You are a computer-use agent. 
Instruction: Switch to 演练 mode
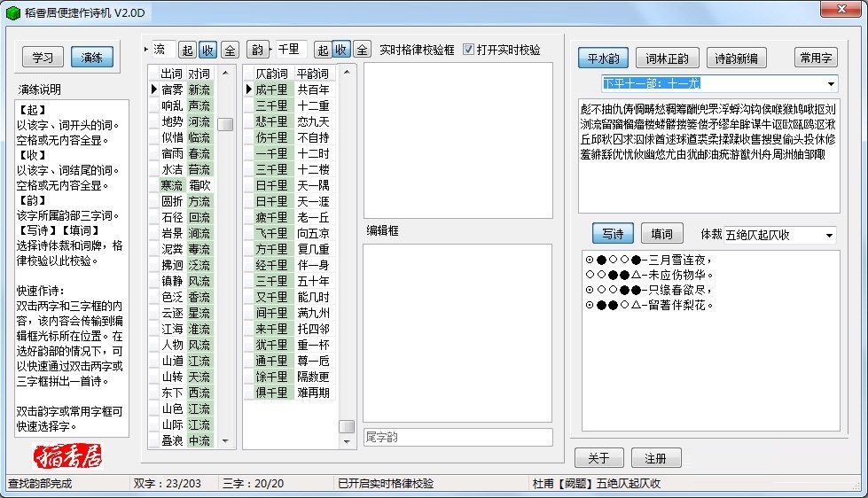[x=92, y=57]
